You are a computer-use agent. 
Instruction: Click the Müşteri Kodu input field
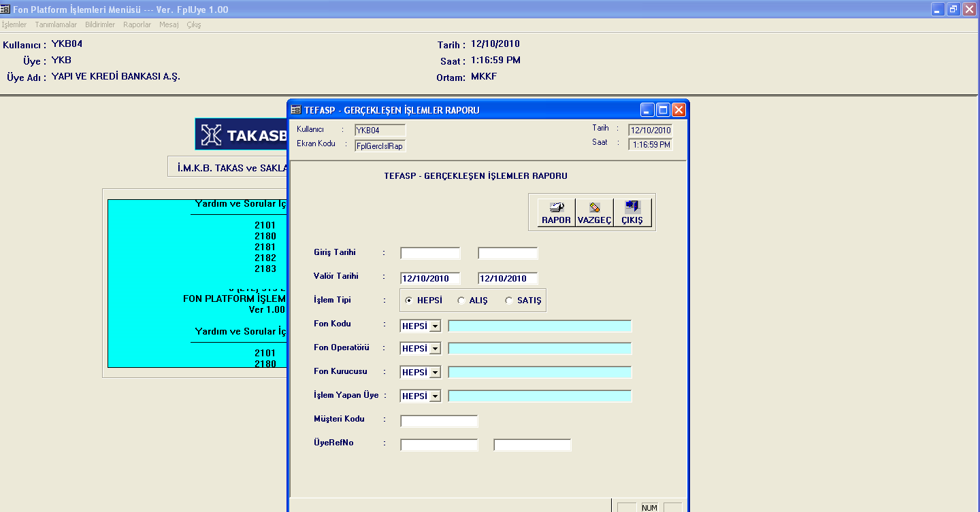pos(440,421)
